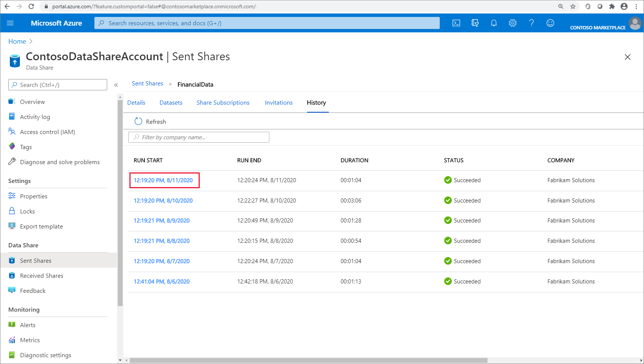The width and height of the screenshot is (644, 364).
Task: Open the portal hamburger menu
Action: (x=10, y=23)
